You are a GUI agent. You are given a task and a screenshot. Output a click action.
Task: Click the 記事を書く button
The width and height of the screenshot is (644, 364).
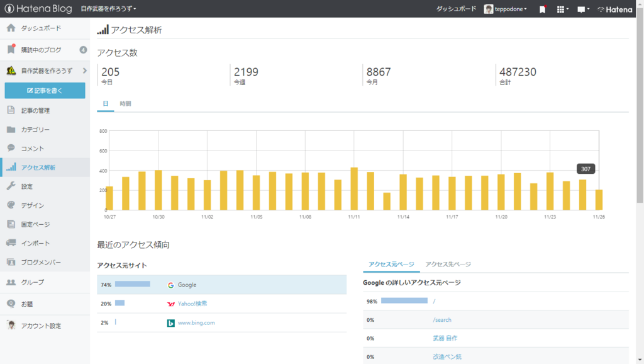point(45,91)
